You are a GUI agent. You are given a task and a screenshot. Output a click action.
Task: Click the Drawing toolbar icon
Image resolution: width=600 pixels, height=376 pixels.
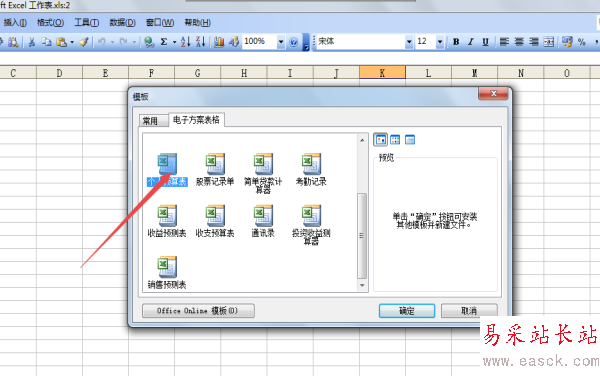point(234,42)
